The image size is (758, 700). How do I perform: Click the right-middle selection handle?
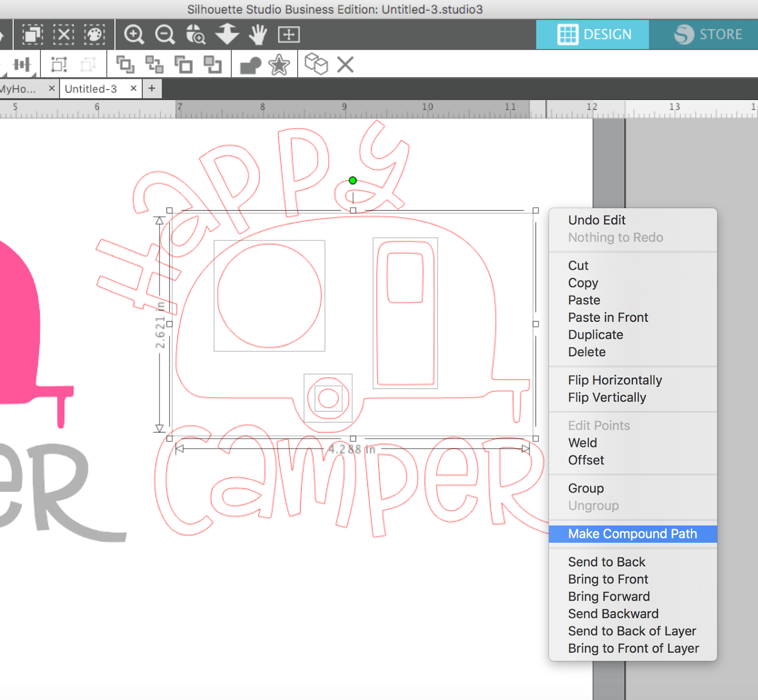pyautogui.click(x=536, y=324)
